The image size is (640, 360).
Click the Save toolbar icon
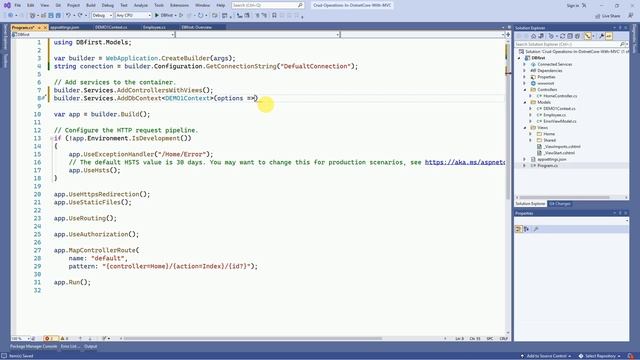point(51,16)
